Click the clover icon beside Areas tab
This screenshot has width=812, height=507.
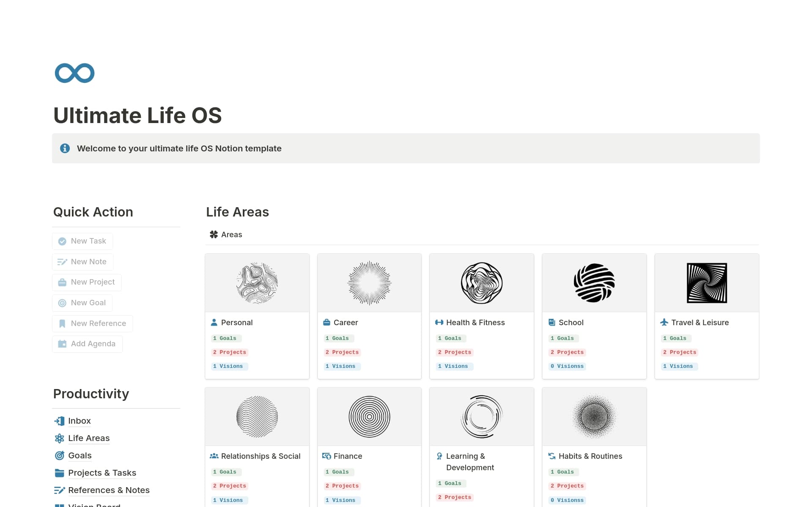click(x=214, y=235)
